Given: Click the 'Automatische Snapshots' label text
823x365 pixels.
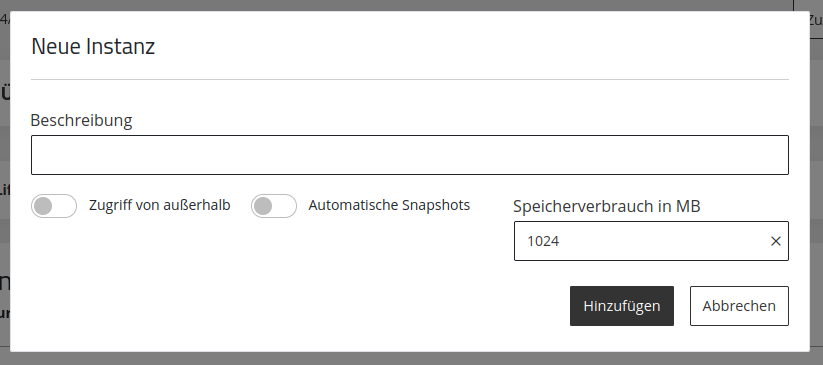Looking at the screenshot, I should [389, 205].
